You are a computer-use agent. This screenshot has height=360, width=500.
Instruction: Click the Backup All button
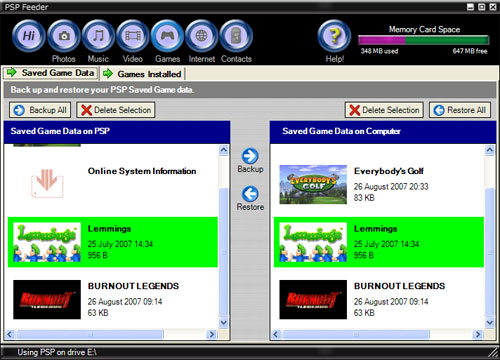tap(40, 110)
